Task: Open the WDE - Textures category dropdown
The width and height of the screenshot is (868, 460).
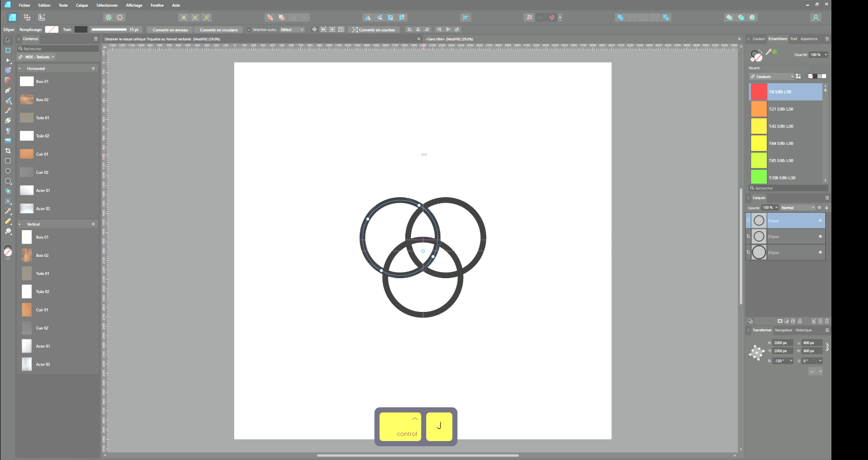Action: click(x=39, y=57)
